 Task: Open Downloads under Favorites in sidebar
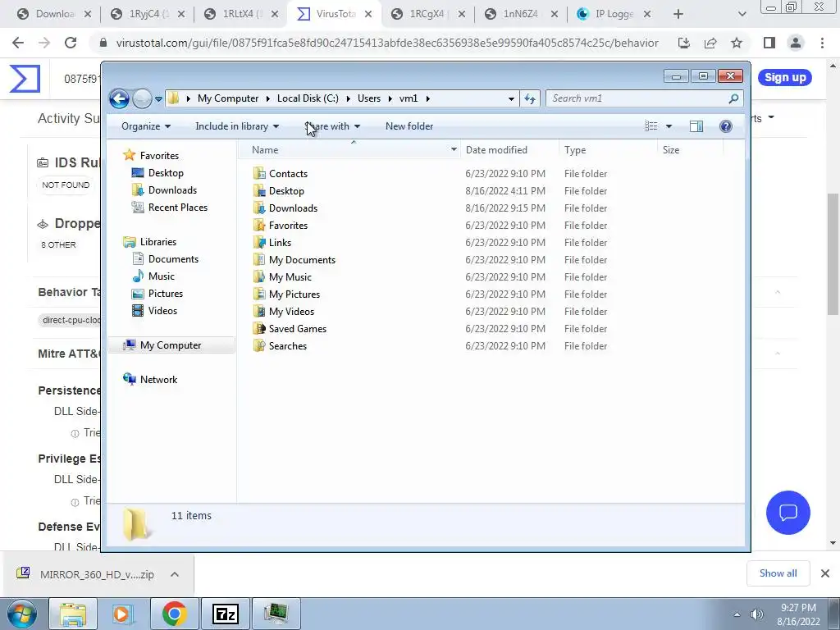point(172,190)
